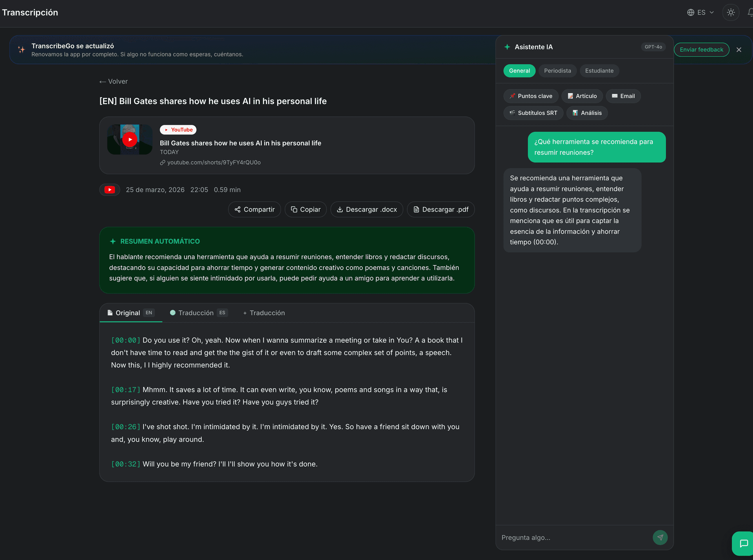
Task: Play the Bill Gates video thumbnail
Action: tap(130, 140)
